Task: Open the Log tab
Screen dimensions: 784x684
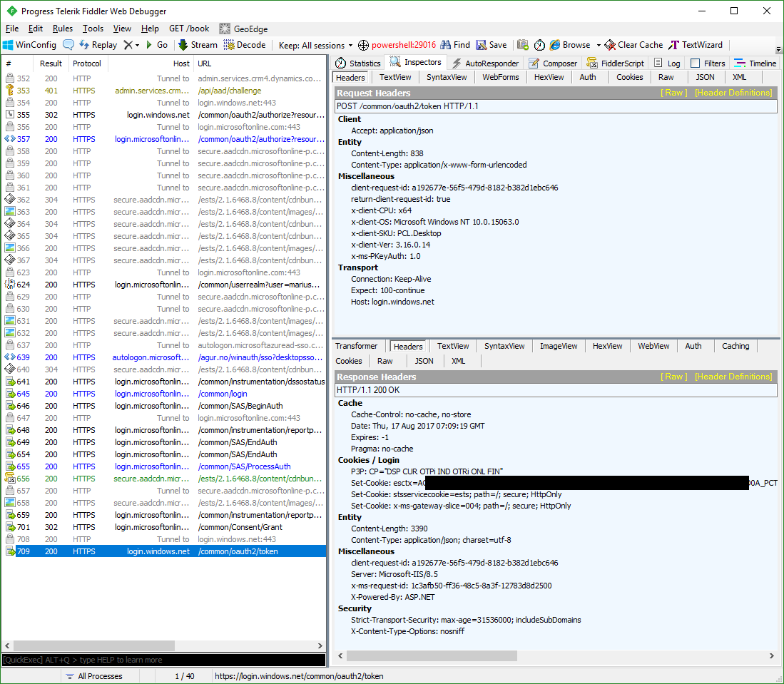Action: [667, 63]
